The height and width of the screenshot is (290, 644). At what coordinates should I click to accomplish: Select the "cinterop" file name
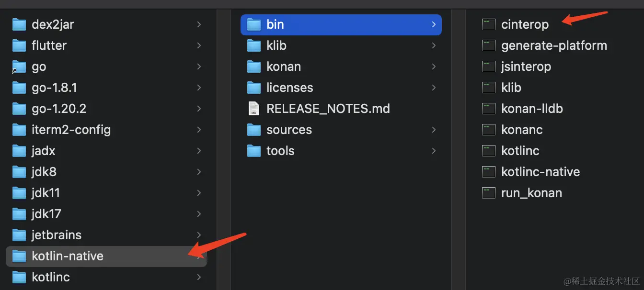pyautogui.click(x=525, y=24)
